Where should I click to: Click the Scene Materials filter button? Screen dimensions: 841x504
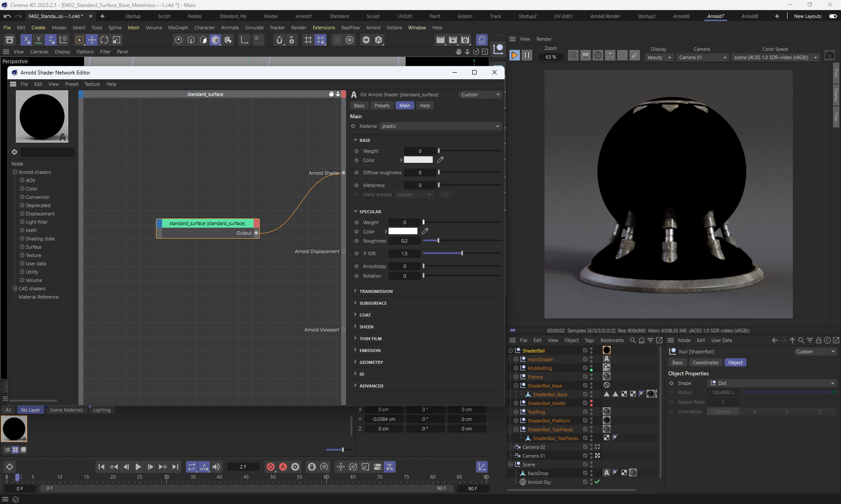(x=66, y=410)
